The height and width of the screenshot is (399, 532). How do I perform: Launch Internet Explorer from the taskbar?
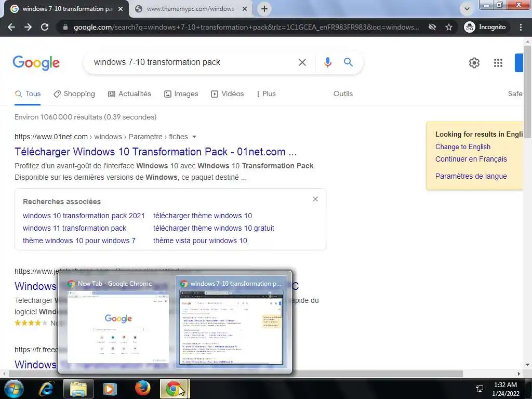pos(46,389)
